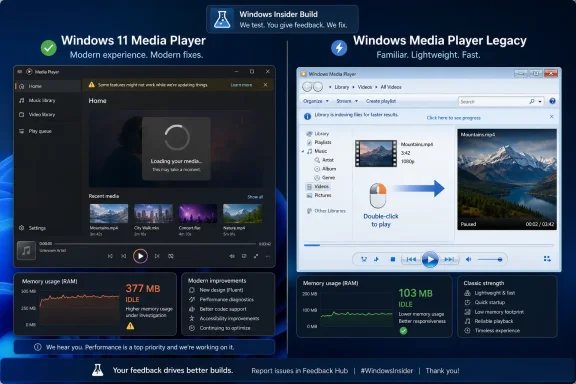Click the blue Help question mark icon

(552, 101)
